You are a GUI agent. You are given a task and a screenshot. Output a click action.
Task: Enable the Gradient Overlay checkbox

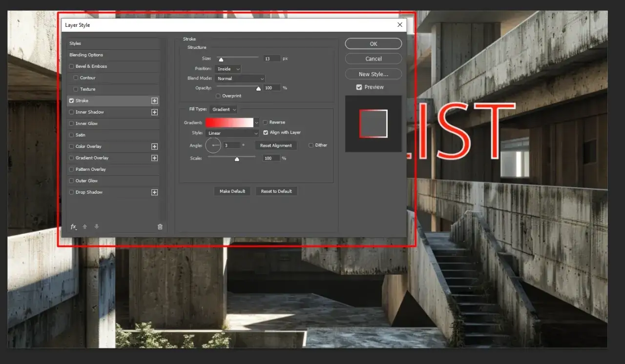click(72, 158)
